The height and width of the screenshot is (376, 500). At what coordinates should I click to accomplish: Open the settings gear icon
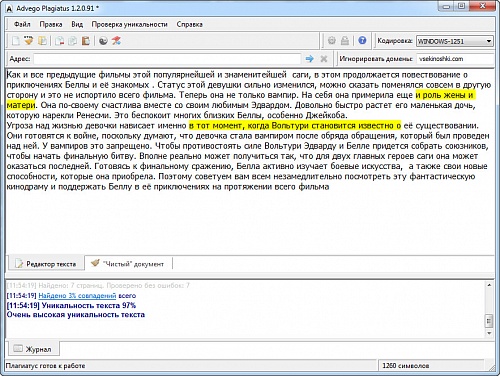(x=331, y=41)
